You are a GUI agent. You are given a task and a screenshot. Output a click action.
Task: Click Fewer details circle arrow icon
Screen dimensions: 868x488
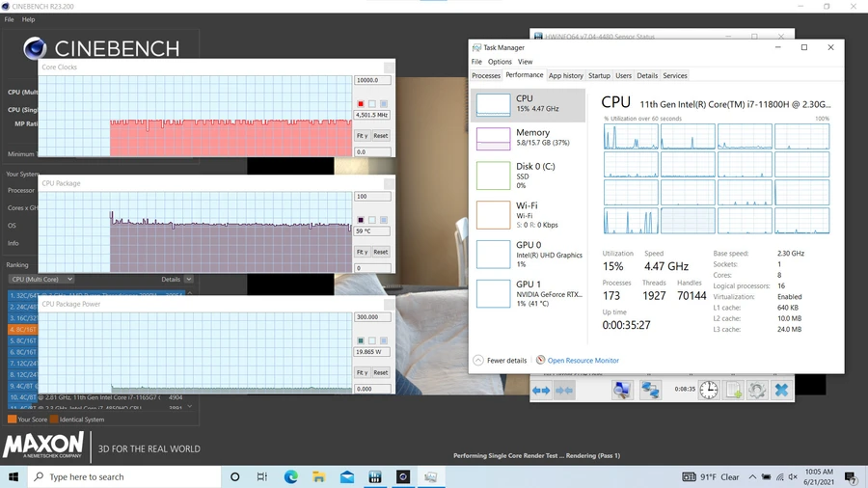[x=478, y=360]
